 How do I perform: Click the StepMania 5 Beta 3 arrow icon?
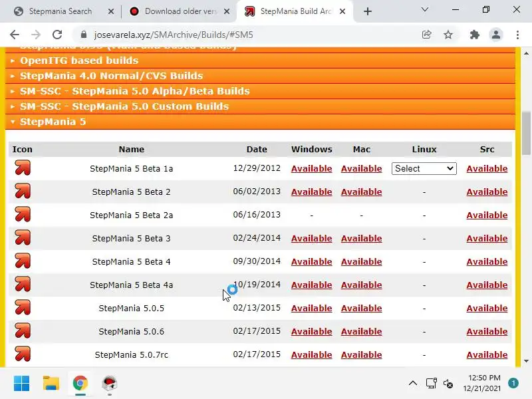(x=23, y=238)
